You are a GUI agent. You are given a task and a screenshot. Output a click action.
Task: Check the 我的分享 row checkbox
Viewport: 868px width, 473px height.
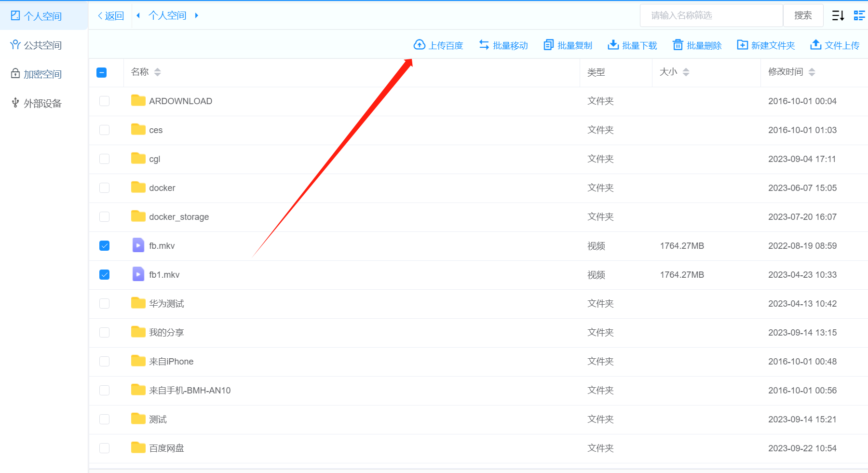[104, 332]
